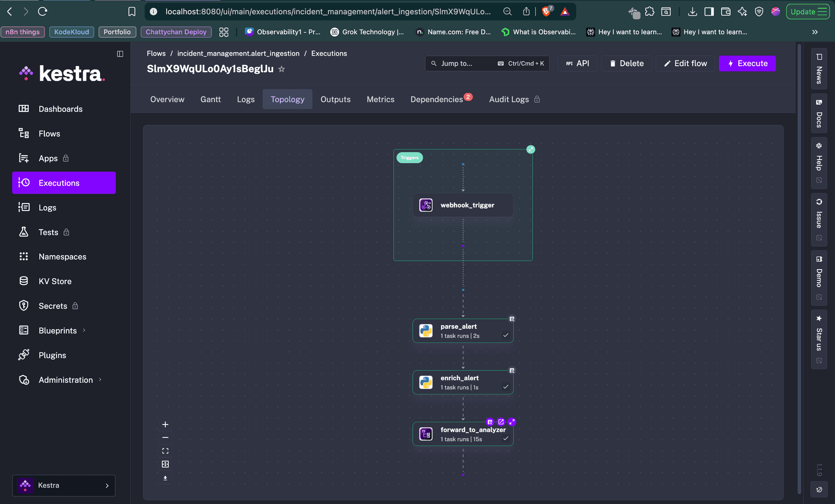The image size is (835, 504).
Task: View logs for the parse_alert task
Action: tap(512, 318)
